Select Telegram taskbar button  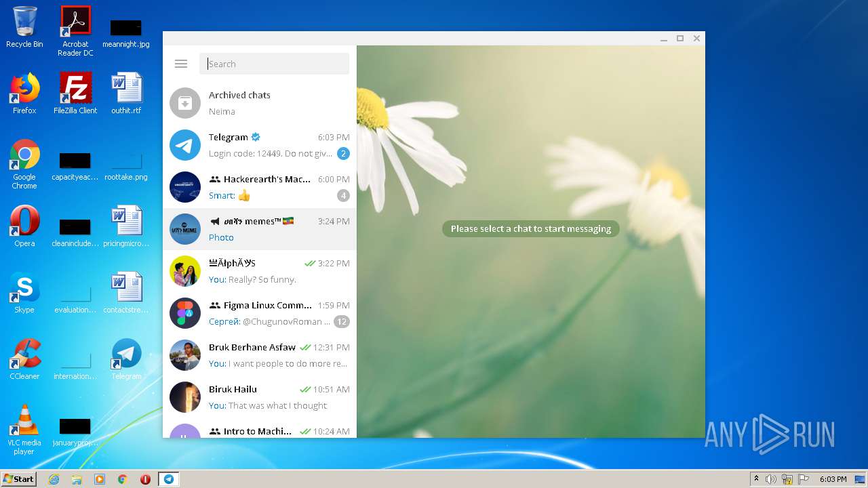(x=168, y=479)
